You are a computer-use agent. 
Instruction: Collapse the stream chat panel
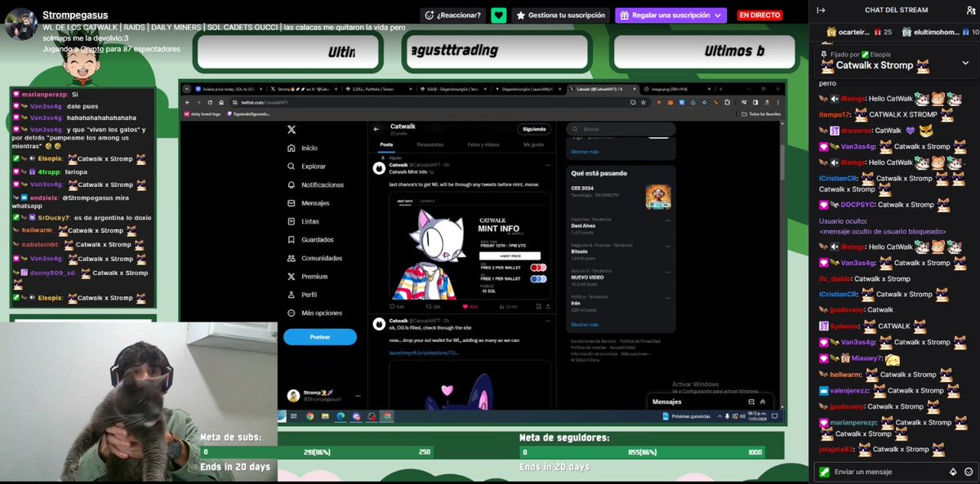tap(822, 10)
